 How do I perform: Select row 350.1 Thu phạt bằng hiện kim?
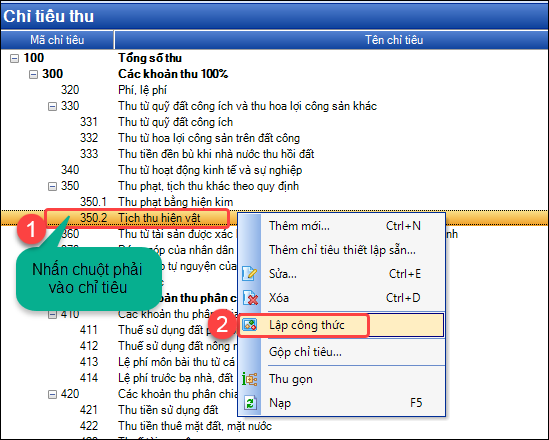(274, 202)
